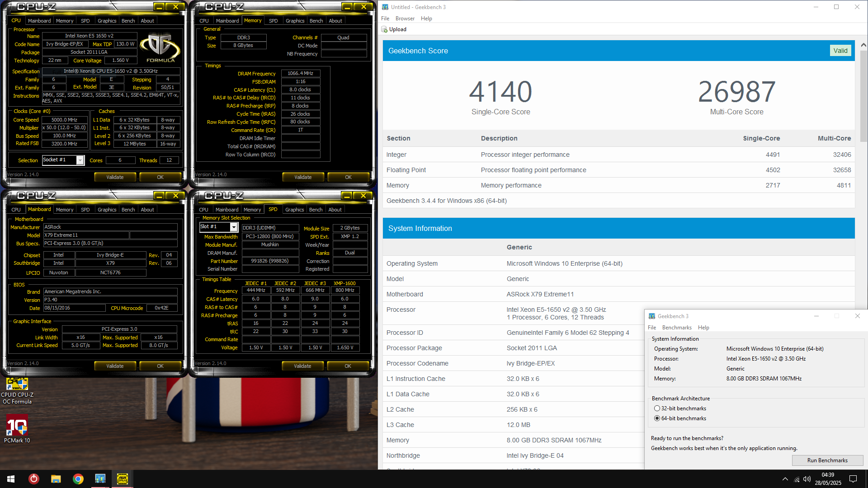Open About tab in Memory window of CPU-Z
The image size is (868, 488).
[x=335, y=21]
